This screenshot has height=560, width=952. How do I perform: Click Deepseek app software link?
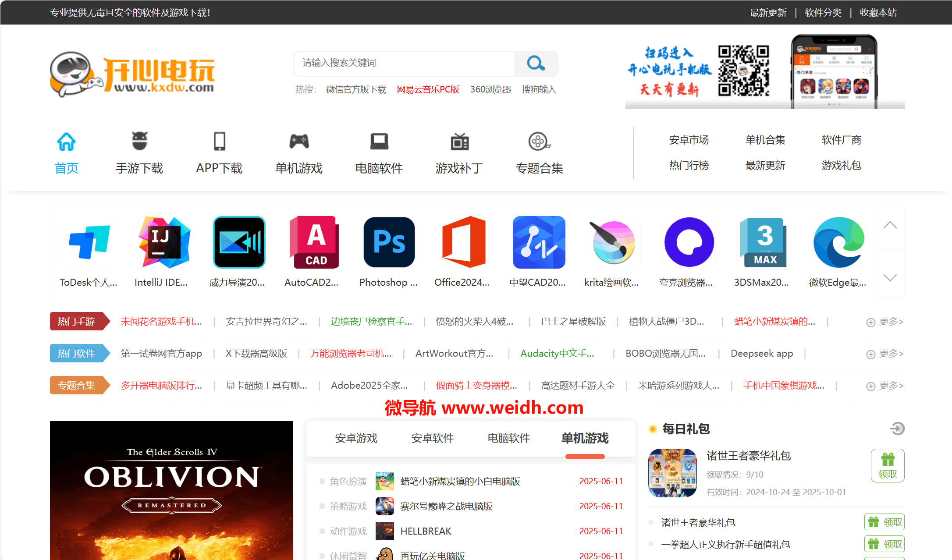tap(762, 354)
